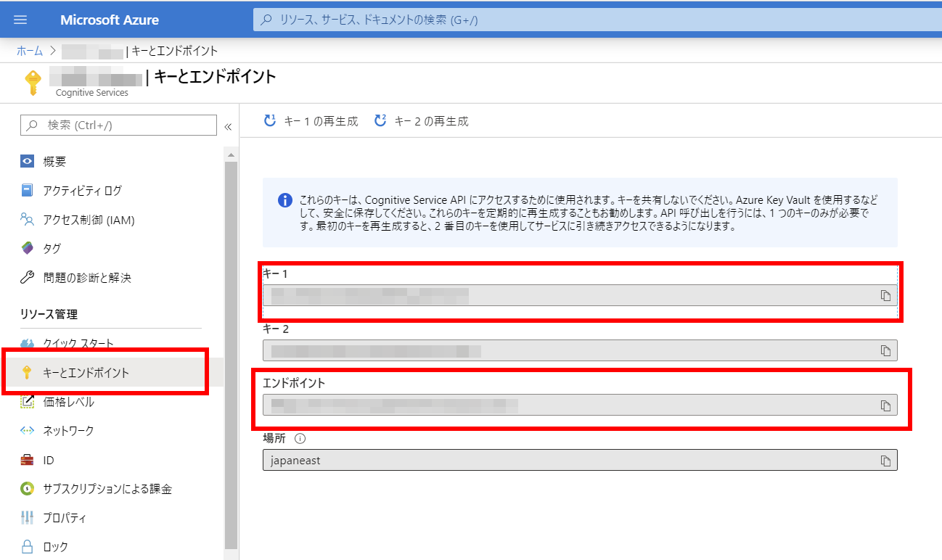
Task: Copy Key 1 using its copy icon
Action: pos(885,295)
